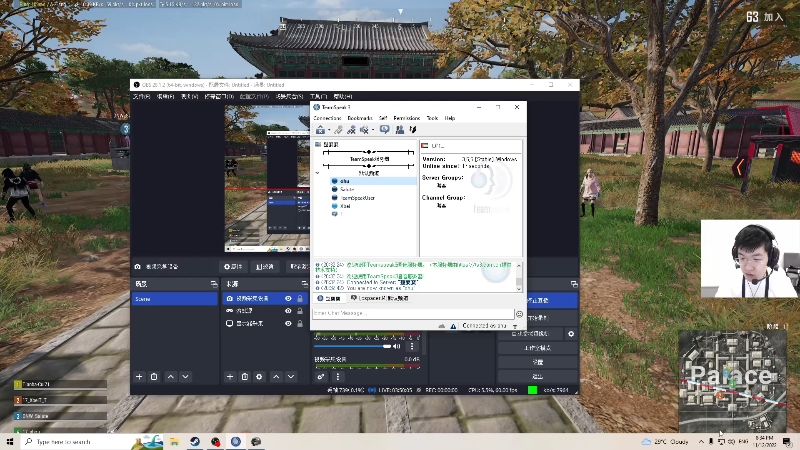The width and height of the screenshot is (800, 450).
Task: Pop out the OBS Controls dock
Action: [574, 284]
